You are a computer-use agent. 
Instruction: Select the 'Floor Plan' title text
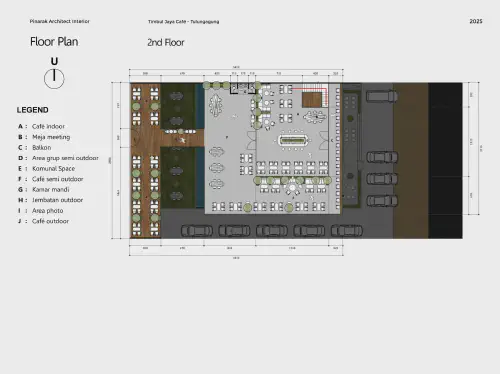[54, 42]
